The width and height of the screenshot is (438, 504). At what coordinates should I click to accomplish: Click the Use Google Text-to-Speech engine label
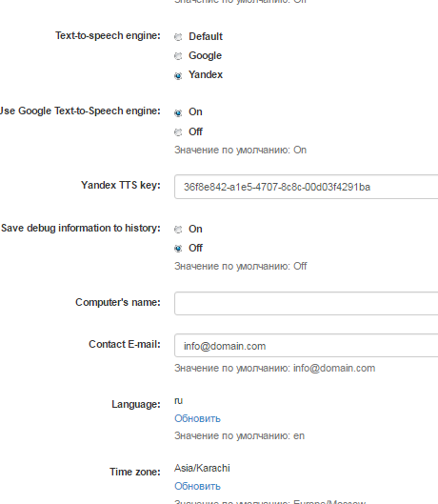[x=80, y=111]
